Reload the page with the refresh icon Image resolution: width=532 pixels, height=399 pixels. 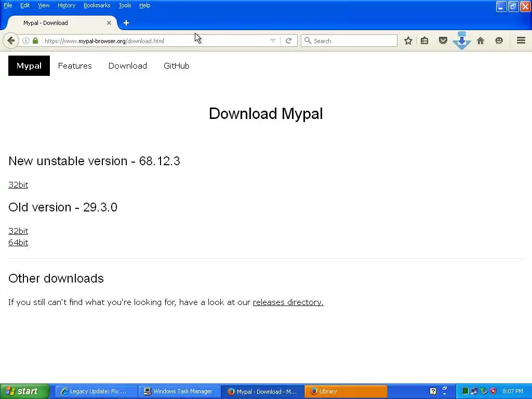click(x=289, y=41)
